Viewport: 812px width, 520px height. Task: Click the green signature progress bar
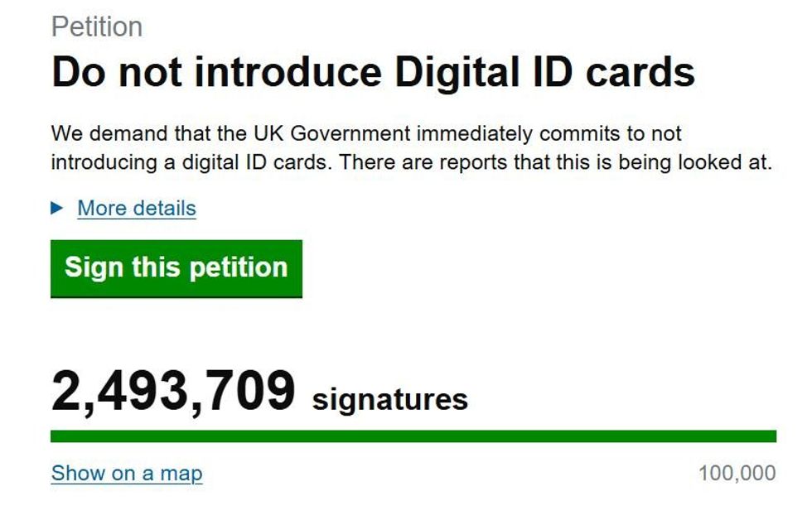click(x=413, y=436)
